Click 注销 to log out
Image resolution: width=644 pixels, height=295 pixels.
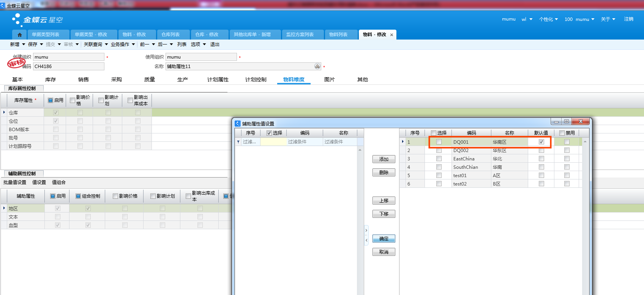click(x=629, y=19)
